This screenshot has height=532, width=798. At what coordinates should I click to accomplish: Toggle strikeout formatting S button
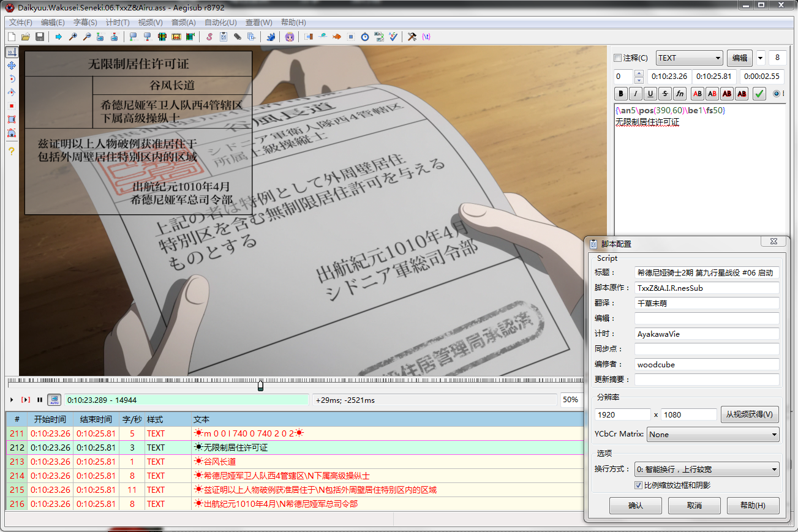click(665, 94)
